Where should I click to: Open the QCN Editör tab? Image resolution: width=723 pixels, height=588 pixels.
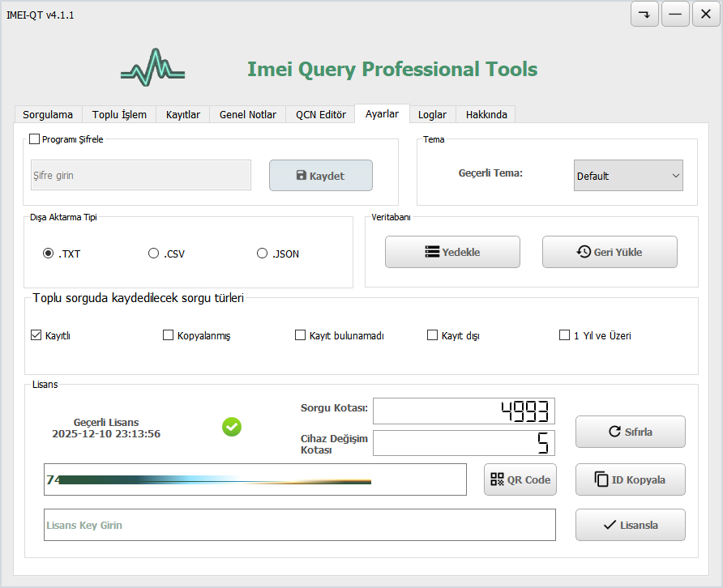click(x=320, y=114)
